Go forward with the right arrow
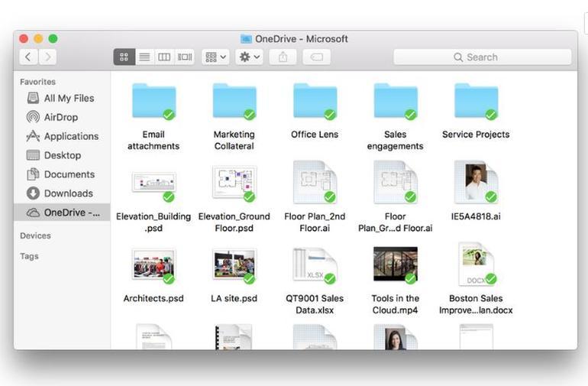The image size is (588, 386). pos(47,57)
